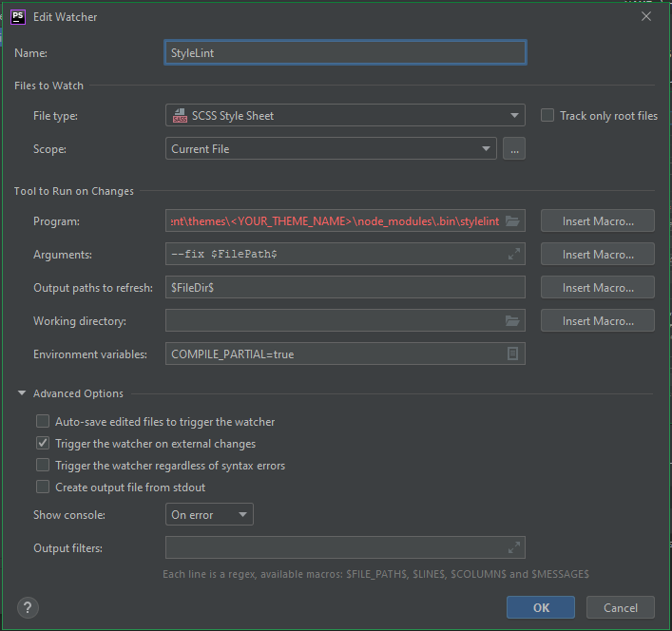Click Environment variables field COMPILE_PARTIAL=true

(345, 354)
